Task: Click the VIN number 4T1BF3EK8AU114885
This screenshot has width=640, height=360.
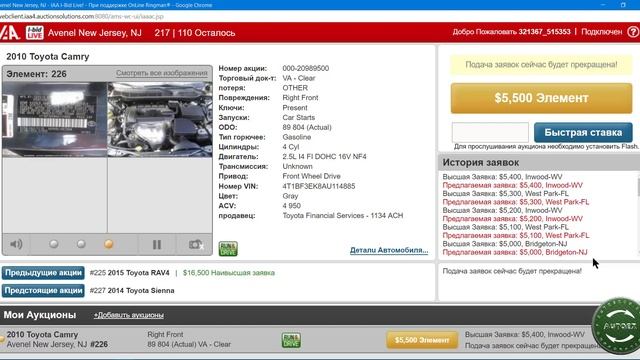Action: tap(319, 186)
